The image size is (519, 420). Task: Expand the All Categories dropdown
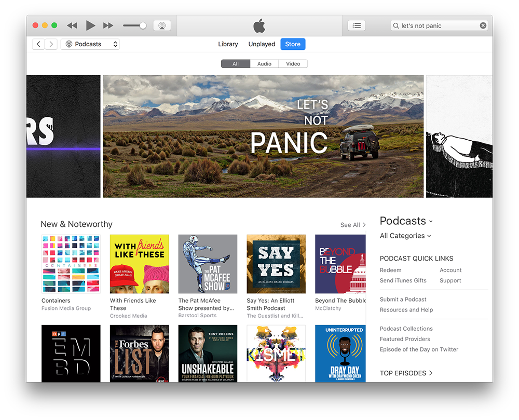coord(405,236)
